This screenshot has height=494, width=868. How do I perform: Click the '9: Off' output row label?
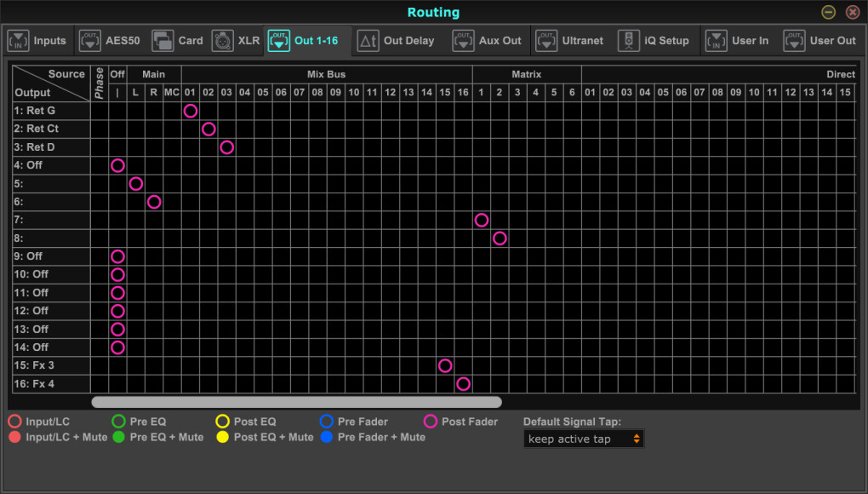(51, 256)
